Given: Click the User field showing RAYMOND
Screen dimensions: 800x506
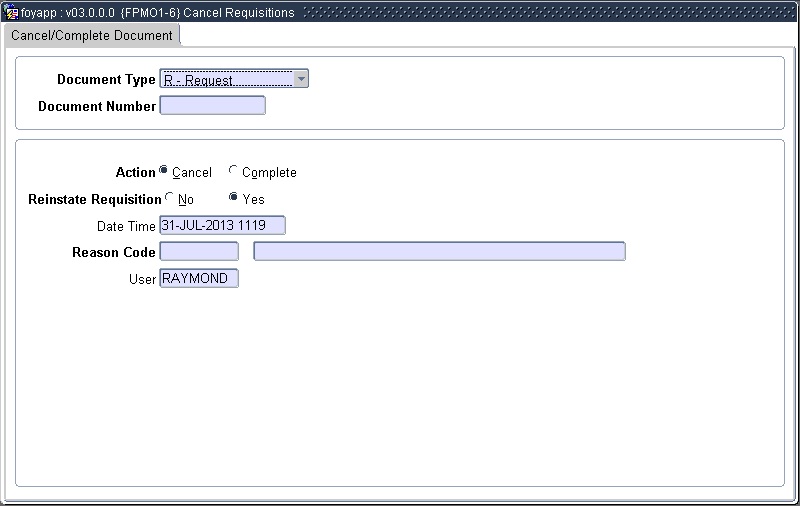Looking at the screenshot, I should (199, 279).
